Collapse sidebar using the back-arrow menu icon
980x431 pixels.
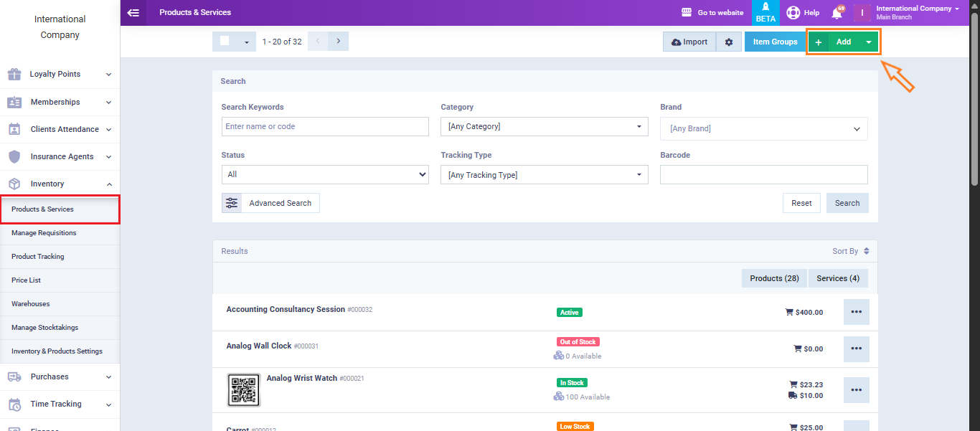tap(133, 12)
